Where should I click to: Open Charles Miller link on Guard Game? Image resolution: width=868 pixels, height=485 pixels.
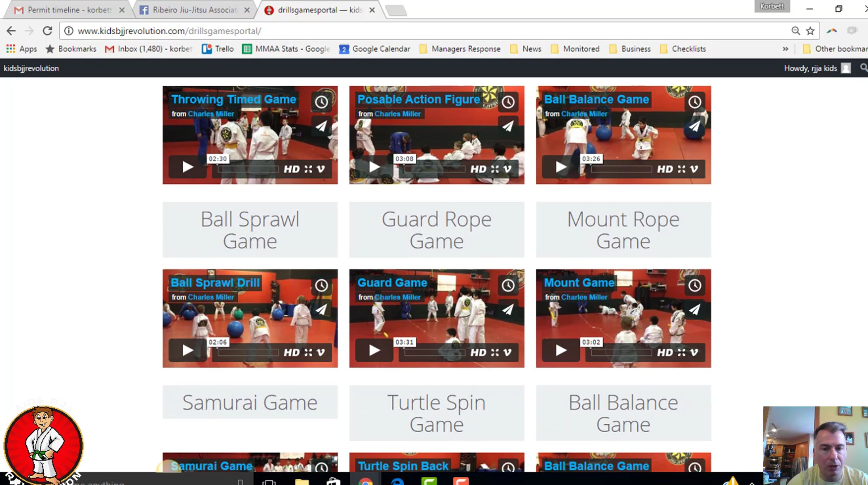click(x=397, y=297)
